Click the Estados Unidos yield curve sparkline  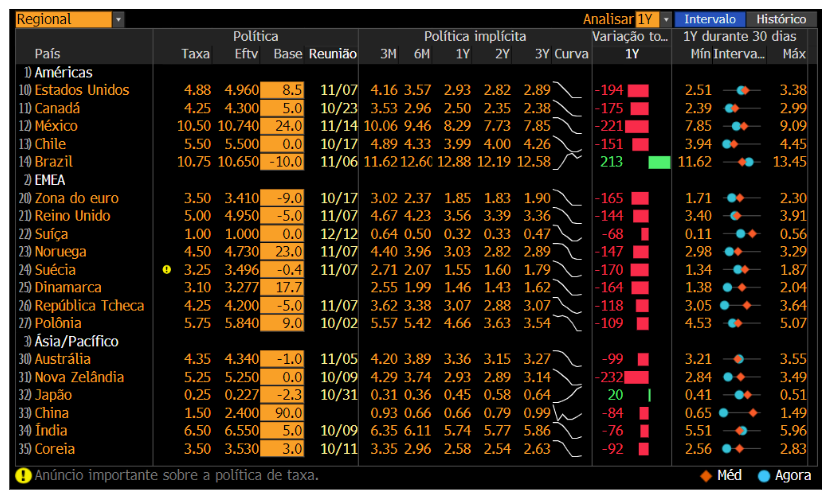pos(567,90)
